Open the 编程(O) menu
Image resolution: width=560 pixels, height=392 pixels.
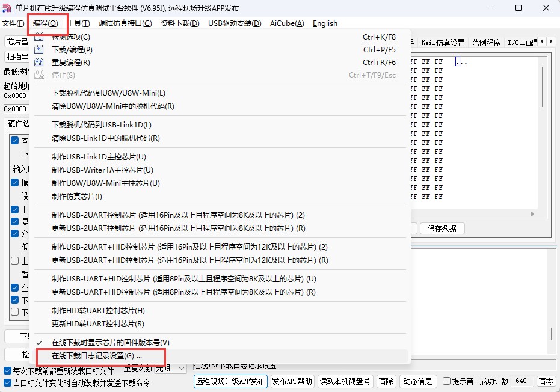tap(45, 23)
